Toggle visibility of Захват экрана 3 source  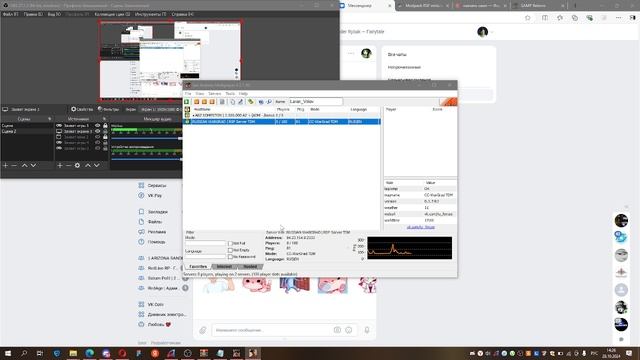coord(98,131)
